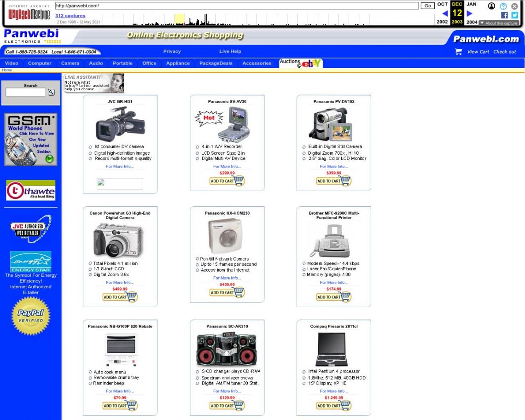Screen dimensions: 525x420
Task: Add Panasonic NB-G100P to cart
Action: click(120, 406)
